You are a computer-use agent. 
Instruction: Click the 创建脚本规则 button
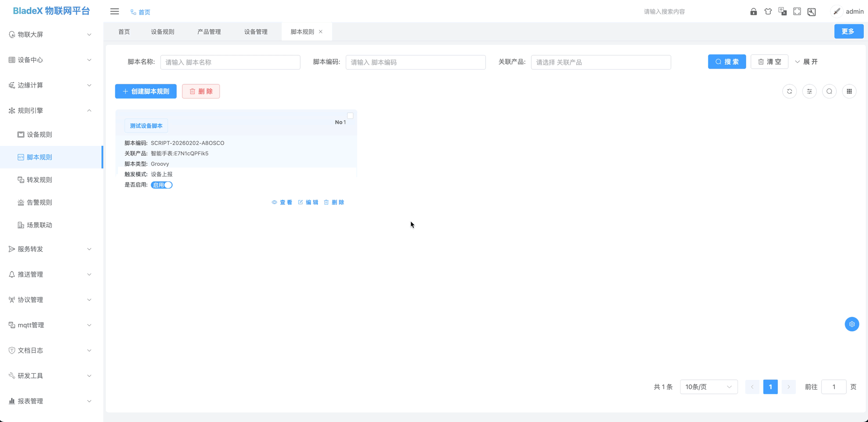point(145,91)
